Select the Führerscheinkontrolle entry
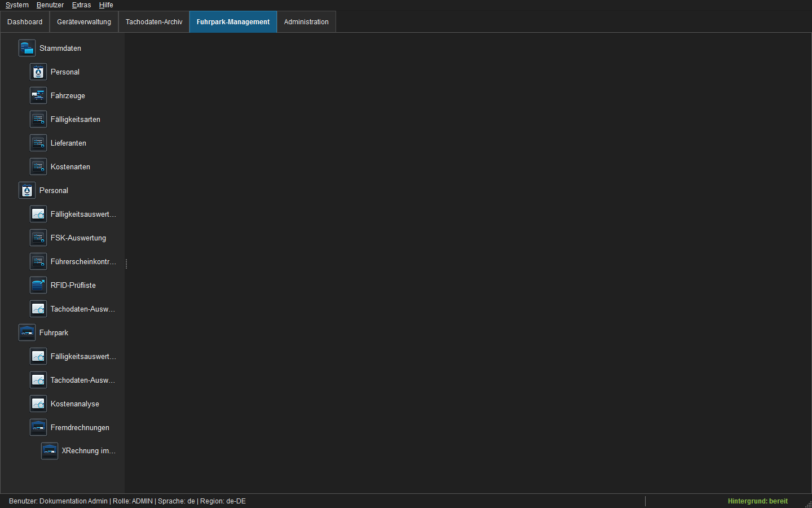 tap(83, 261)
